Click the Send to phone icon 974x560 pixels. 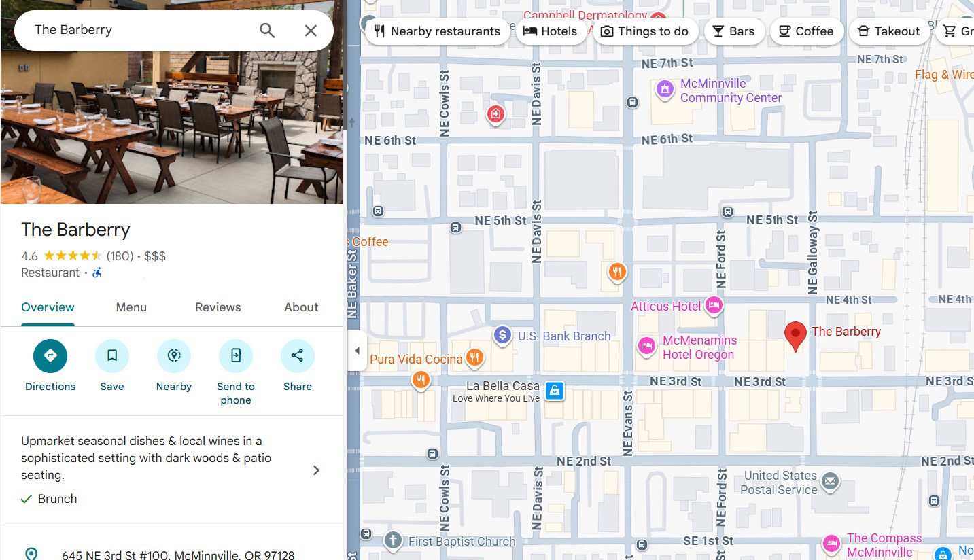[236, 355]
